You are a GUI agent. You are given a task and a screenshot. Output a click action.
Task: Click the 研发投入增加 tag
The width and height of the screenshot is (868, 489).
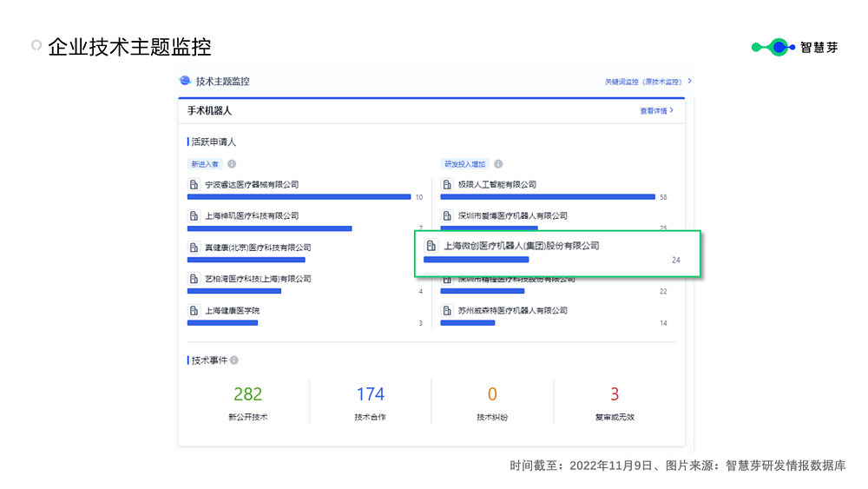[464, 164]
